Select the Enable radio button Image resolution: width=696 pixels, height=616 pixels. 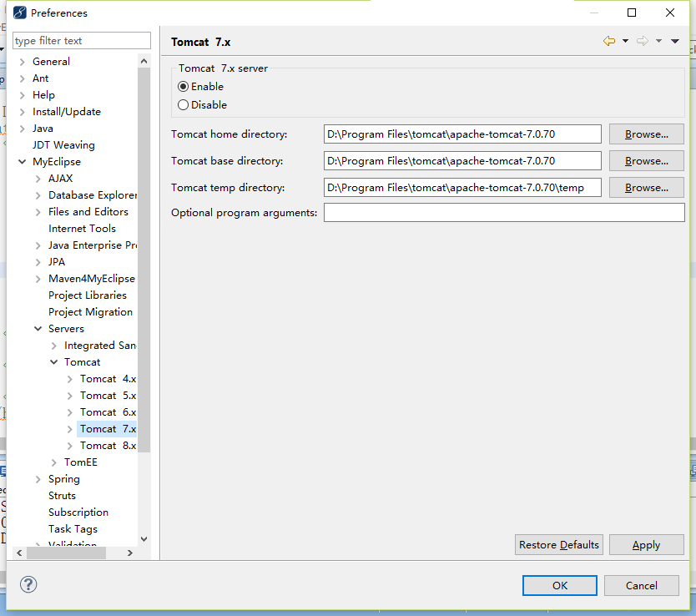coord(183,87)
